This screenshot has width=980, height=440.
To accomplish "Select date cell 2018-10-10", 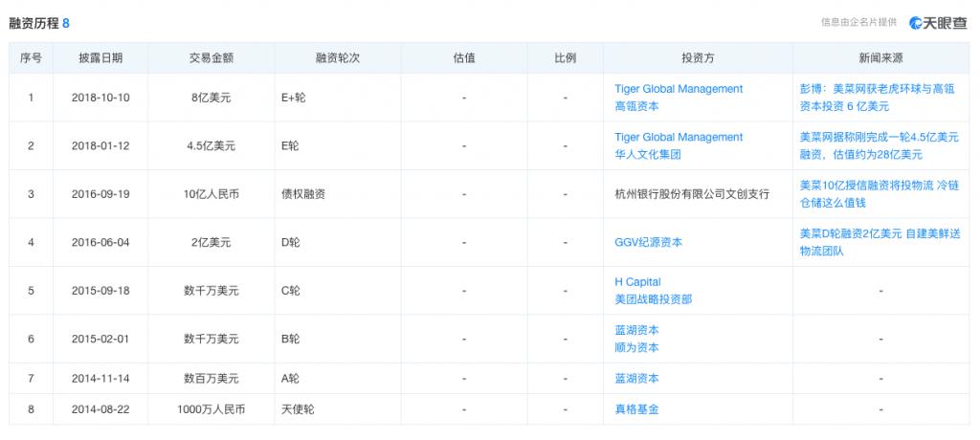I will click(100, 98).
